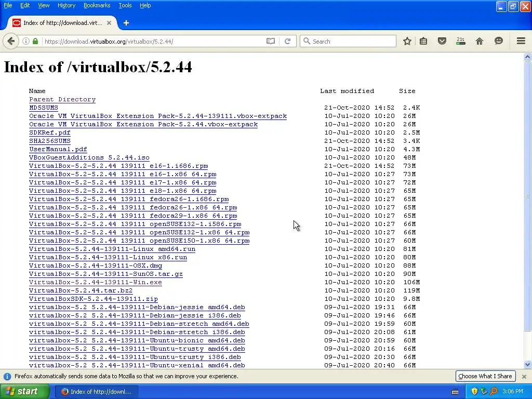
Task: Click the vertical scrollbar down arrow
Action: point(527,365)
